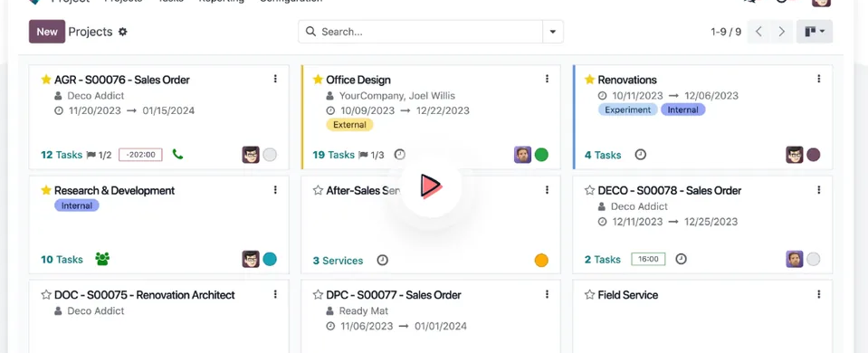Click the orange status circle on After-Sales card
868x353 pixels.
(541, 260)
